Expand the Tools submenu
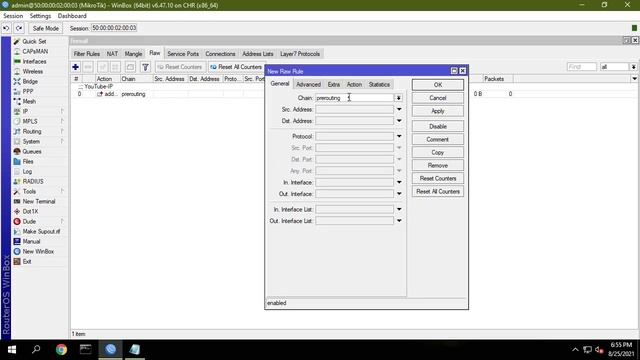Viewport: 640px width, 360px height. coord(62,191)
